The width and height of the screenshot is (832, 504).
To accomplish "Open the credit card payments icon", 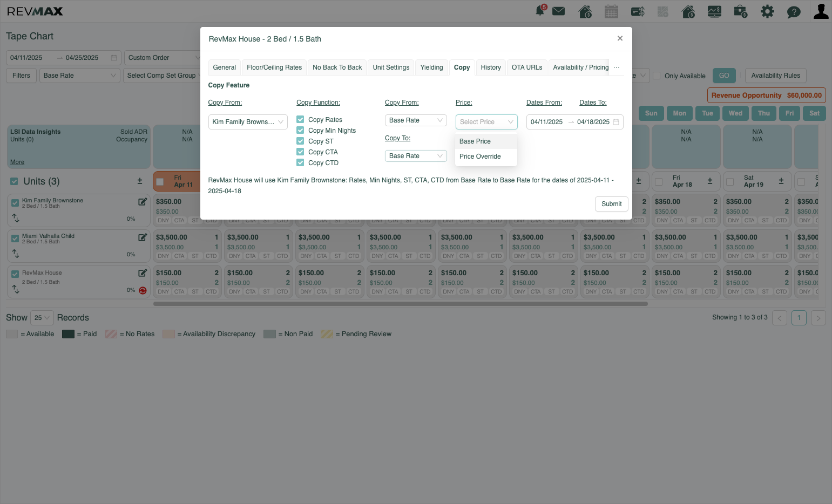I will tap(638, 11).
